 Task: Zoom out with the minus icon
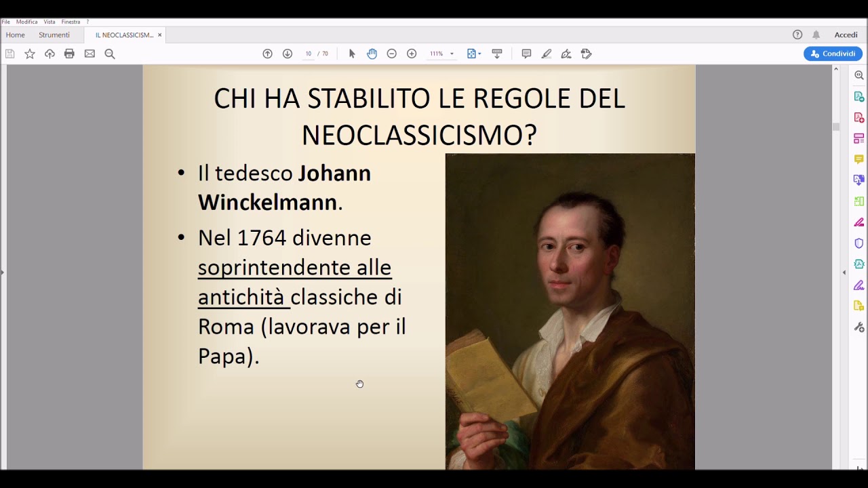click(x=391, y=54)
